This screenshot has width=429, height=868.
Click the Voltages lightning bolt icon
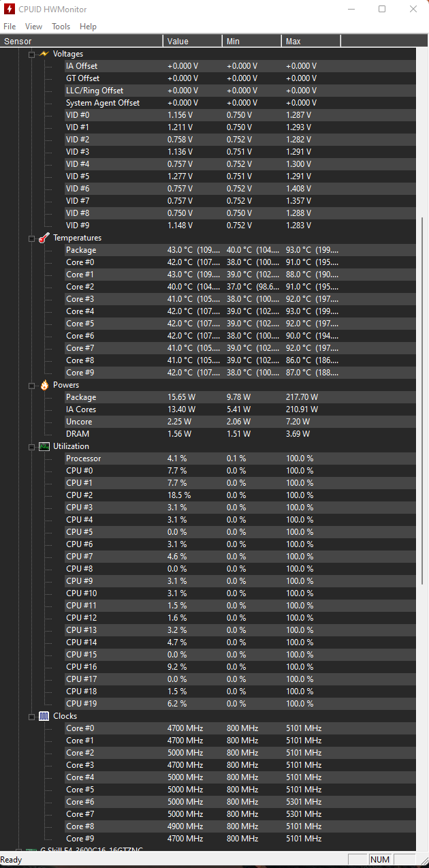pyautogui.click(x=44, y=54)
